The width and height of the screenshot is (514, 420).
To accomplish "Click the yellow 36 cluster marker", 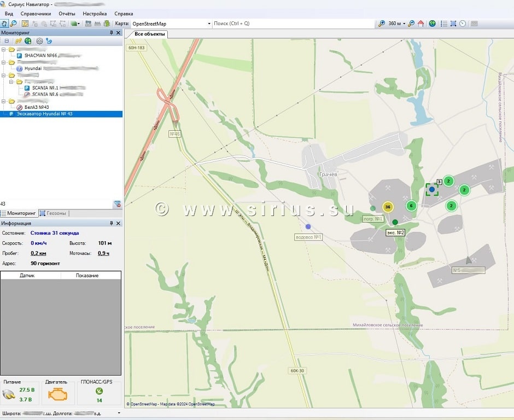I will tap(388, 207).
